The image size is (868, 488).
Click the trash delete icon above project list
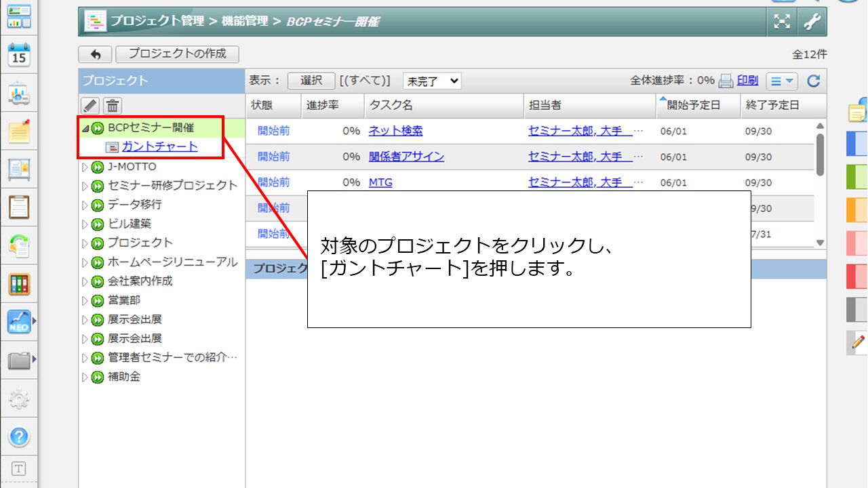point(113,105)
